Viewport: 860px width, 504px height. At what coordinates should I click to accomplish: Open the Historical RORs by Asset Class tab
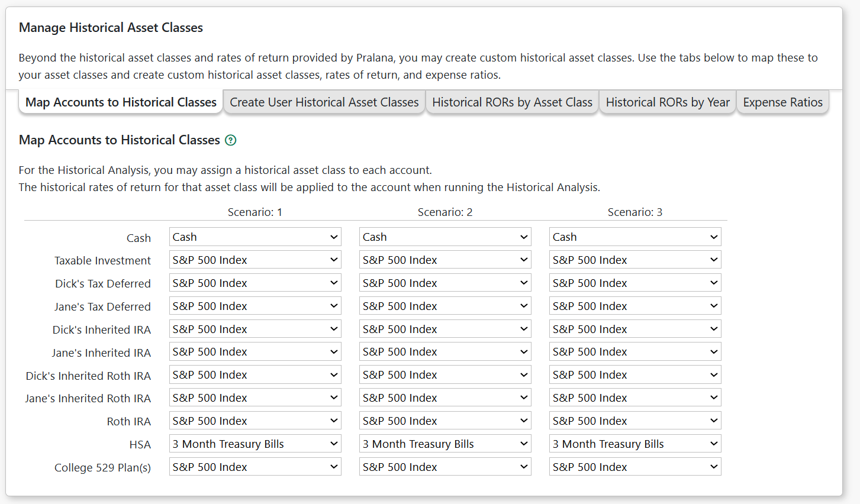coord(512,102)
